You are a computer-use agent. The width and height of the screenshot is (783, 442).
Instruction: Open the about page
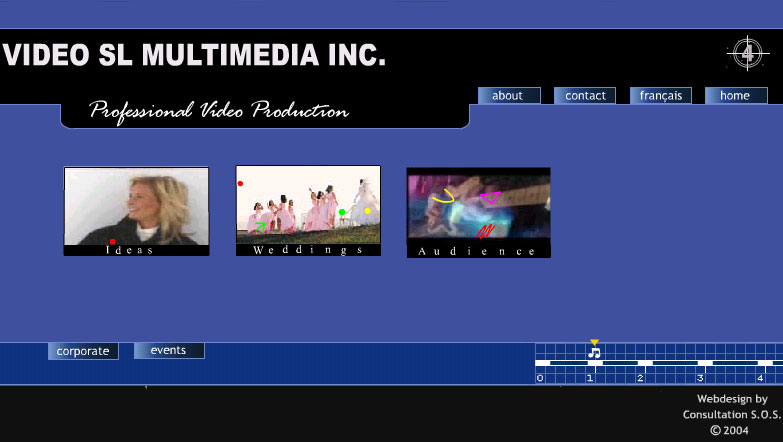[x=509, y=95]
